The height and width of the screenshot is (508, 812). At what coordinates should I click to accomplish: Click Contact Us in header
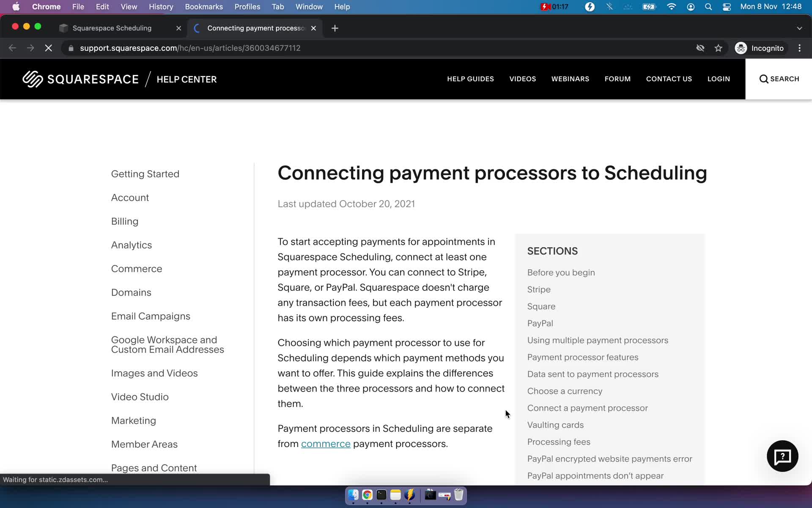669,79
